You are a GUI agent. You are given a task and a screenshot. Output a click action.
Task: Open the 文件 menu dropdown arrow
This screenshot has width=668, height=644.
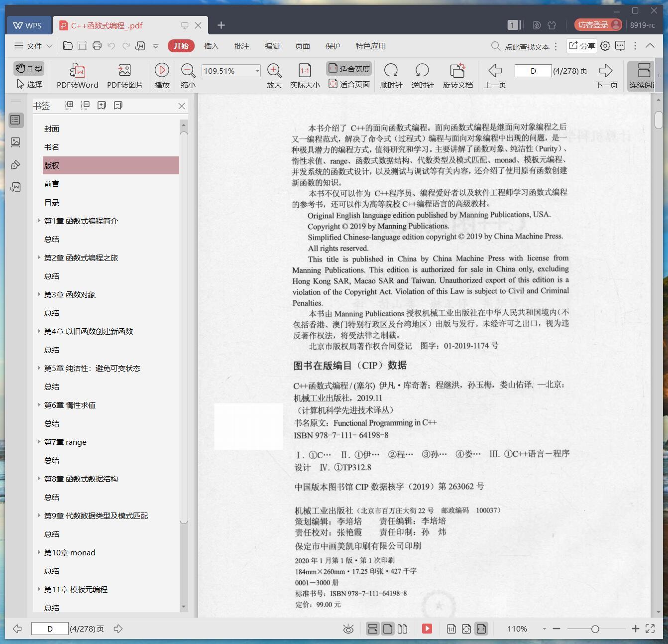49,46
